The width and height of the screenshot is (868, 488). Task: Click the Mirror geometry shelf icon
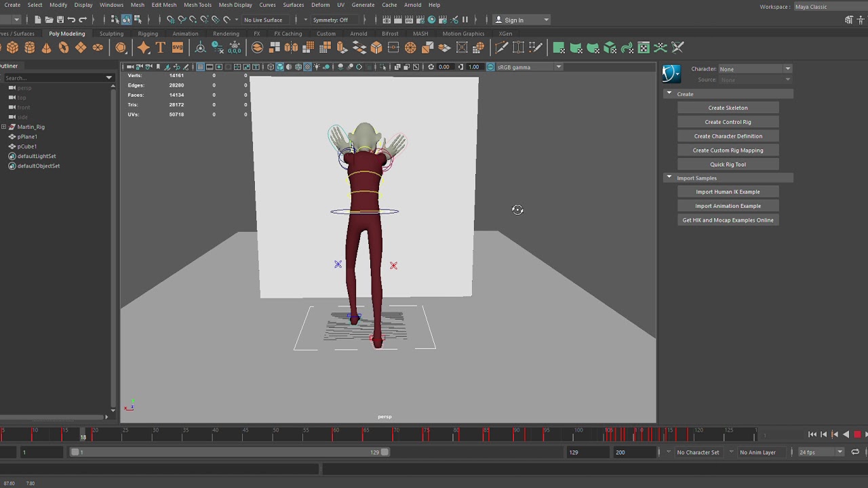tap(292, 47)
